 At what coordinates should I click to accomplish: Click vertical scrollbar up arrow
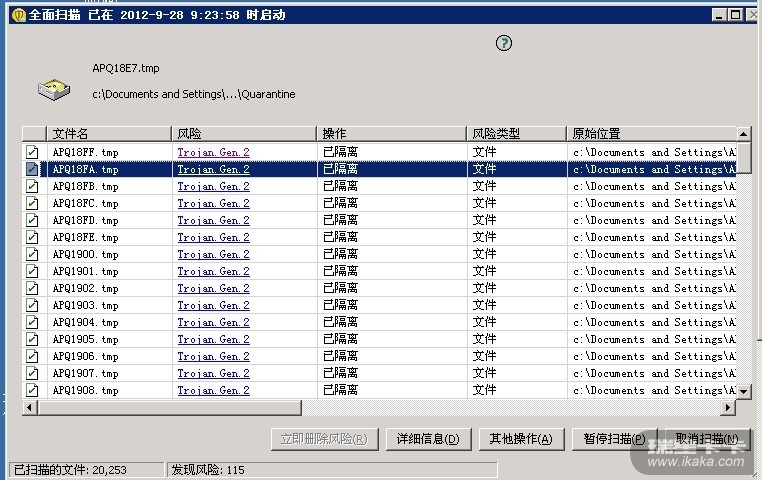tap(744, 134)
